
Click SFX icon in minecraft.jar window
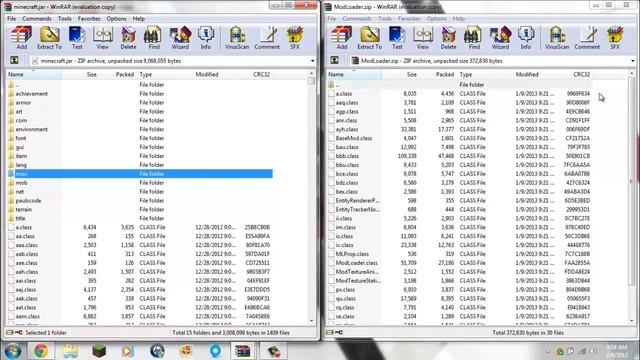(x=295, y=38)
